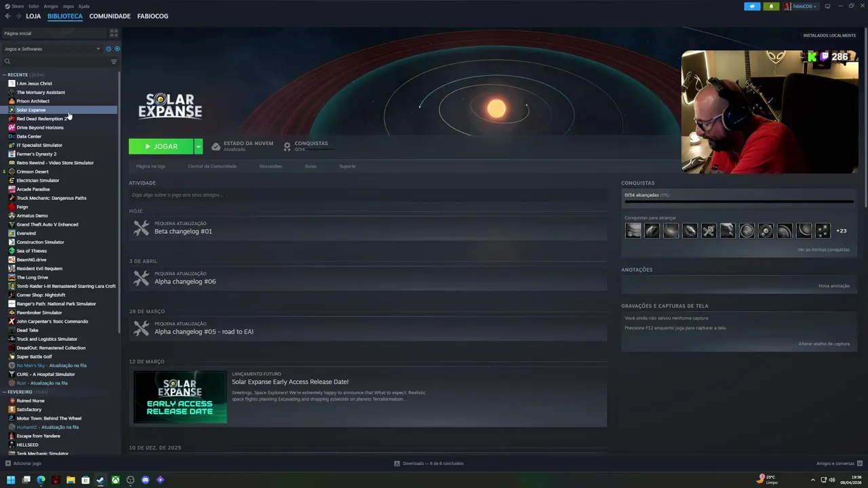The height and width of the screenshot is (488, 868).
Task: Open the Guias tab
Action: click(311, 166)
